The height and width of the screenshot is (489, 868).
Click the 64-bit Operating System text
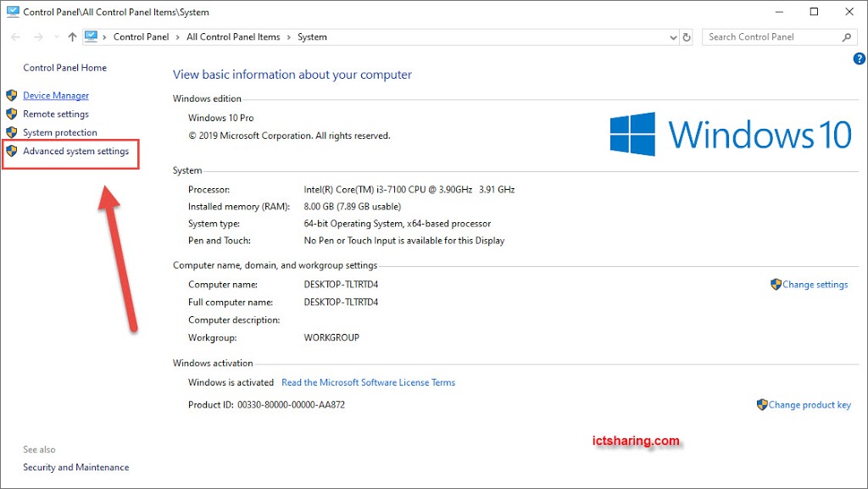point(397,224)
